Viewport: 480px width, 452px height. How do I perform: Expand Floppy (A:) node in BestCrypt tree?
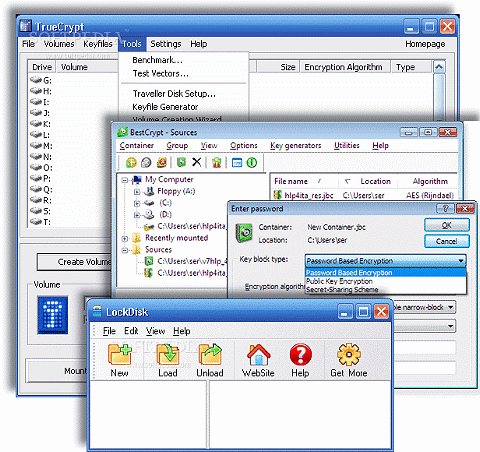coord(137,192)
